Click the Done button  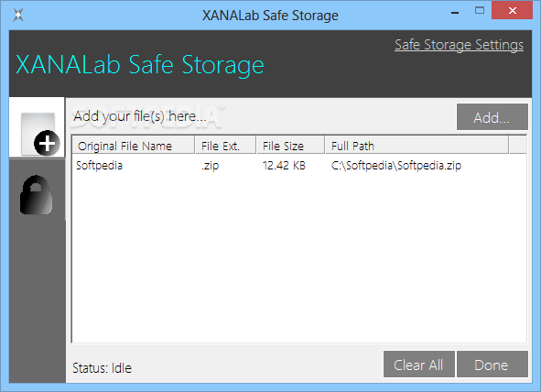pos(492,365)
